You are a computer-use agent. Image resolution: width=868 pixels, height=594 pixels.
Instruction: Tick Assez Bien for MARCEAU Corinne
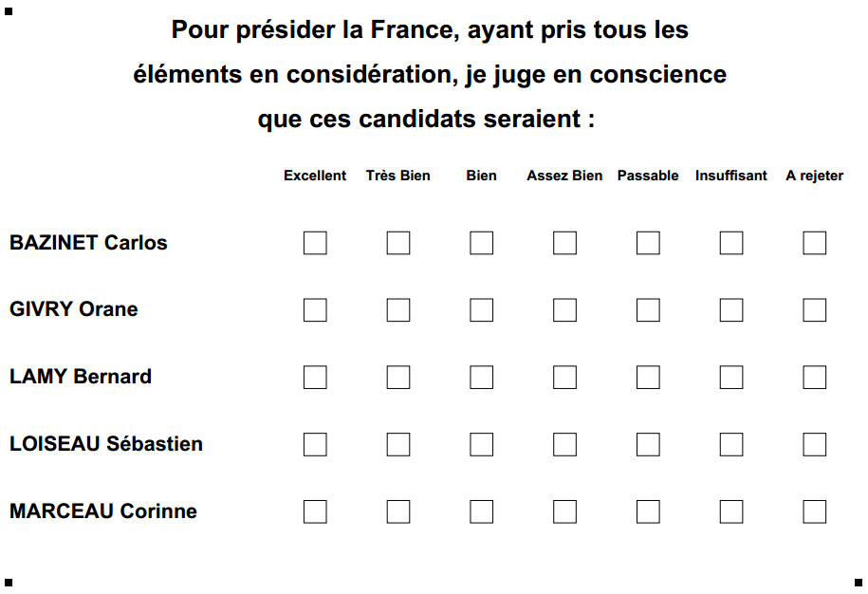pos(564,512)
